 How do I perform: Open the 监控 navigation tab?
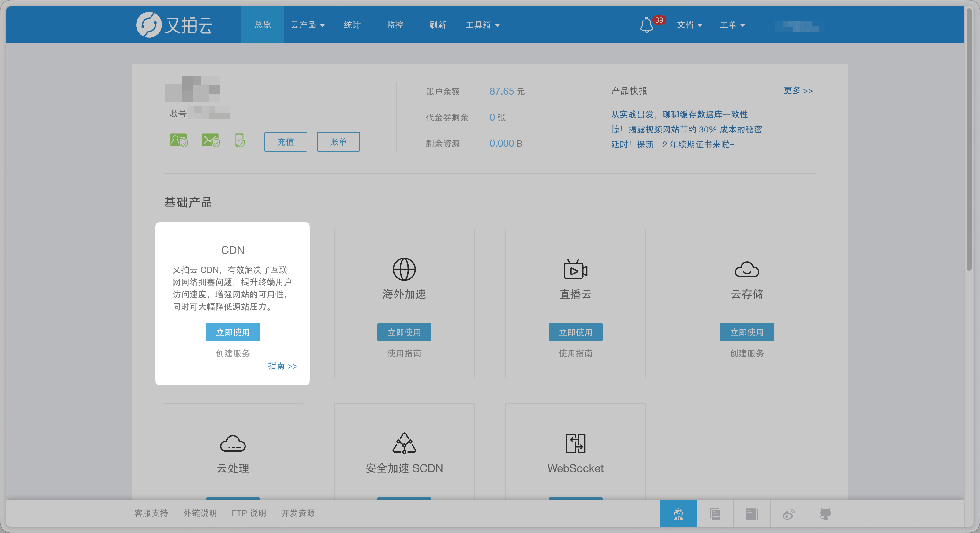(x=395, y=25)
